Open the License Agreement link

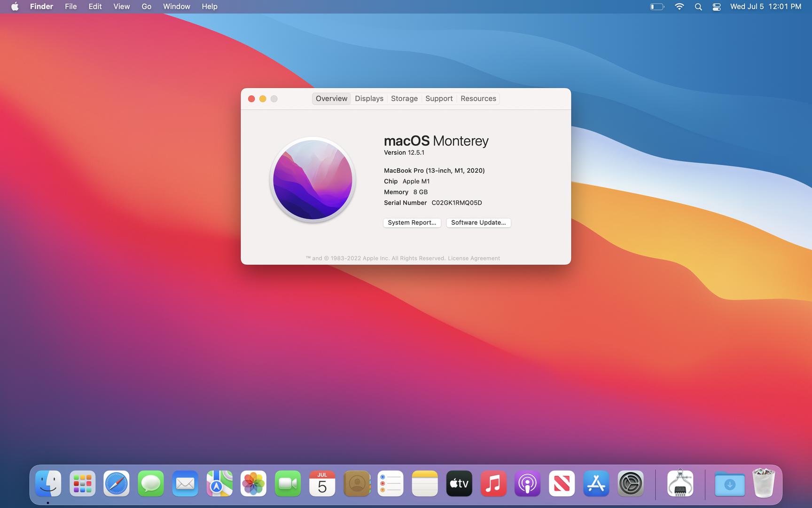tap(474, 258)
